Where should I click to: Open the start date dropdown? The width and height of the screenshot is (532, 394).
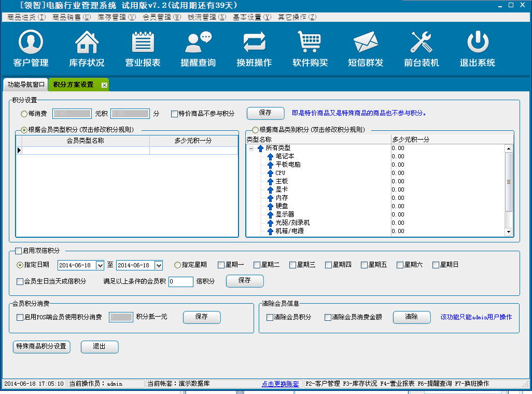(x=101, y=265)
